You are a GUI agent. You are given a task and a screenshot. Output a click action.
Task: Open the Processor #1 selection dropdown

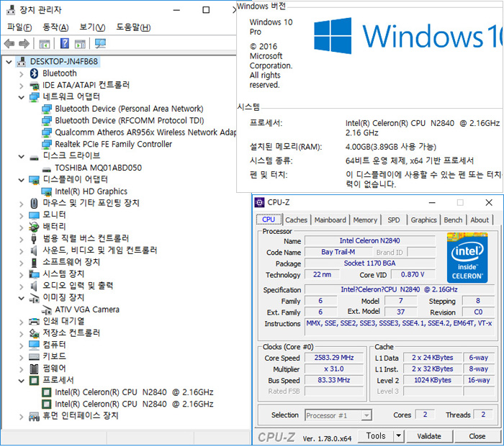[x=366, y=415]
